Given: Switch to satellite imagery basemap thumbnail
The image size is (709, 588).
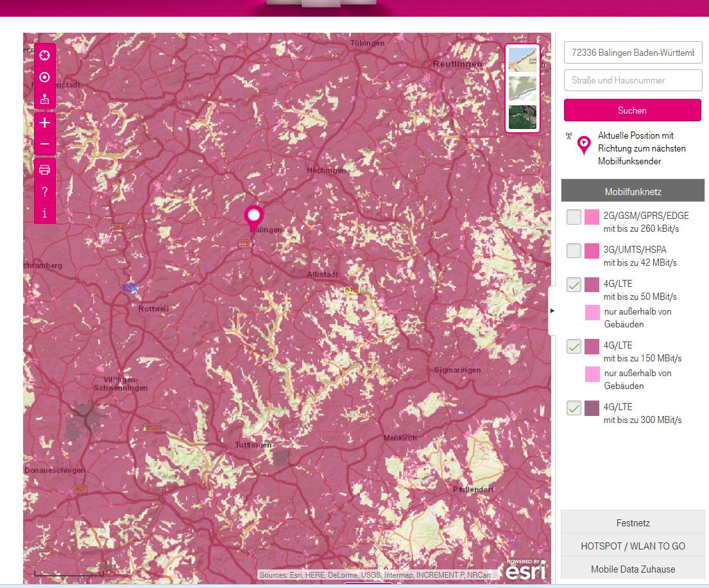Looking at the screenshot, I should click(x=522, y=117).
